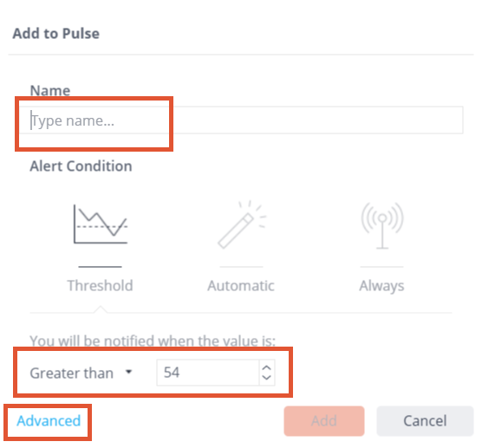Screen dimensions: 482x448
Task: Switch to the Automatic alert condition label
Action: (x=241, y=286)
